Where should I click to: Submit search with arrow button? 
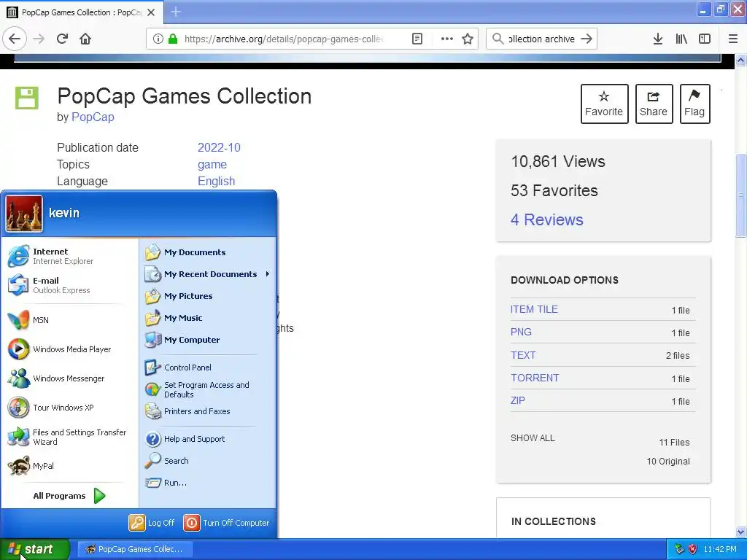tap(587, 39)
